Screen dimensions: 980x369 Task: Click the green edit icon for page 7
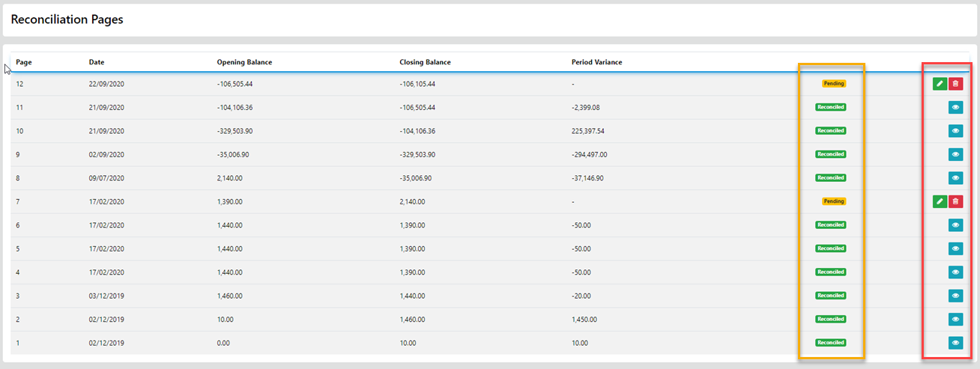(940, 201)
